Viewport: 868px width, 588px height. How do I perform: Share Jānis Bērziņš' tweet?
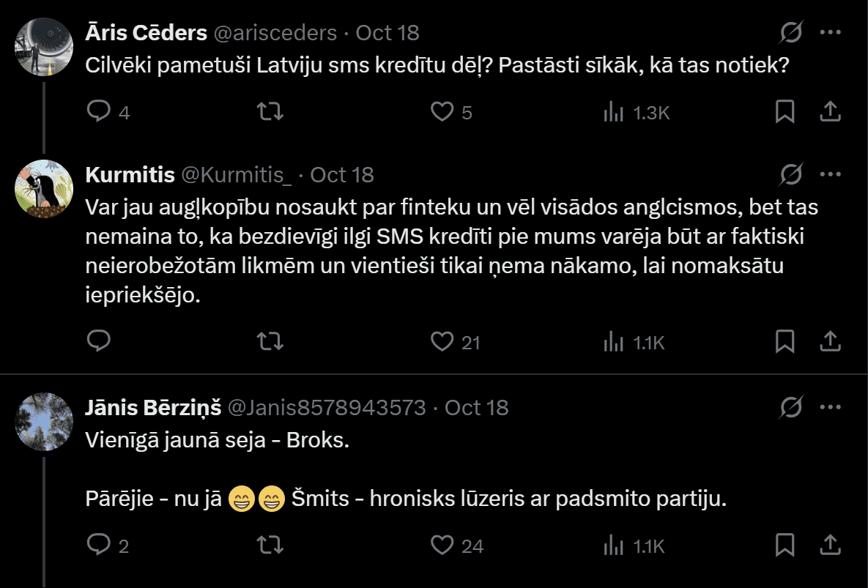pyautogui.click(x=829, y=545)
